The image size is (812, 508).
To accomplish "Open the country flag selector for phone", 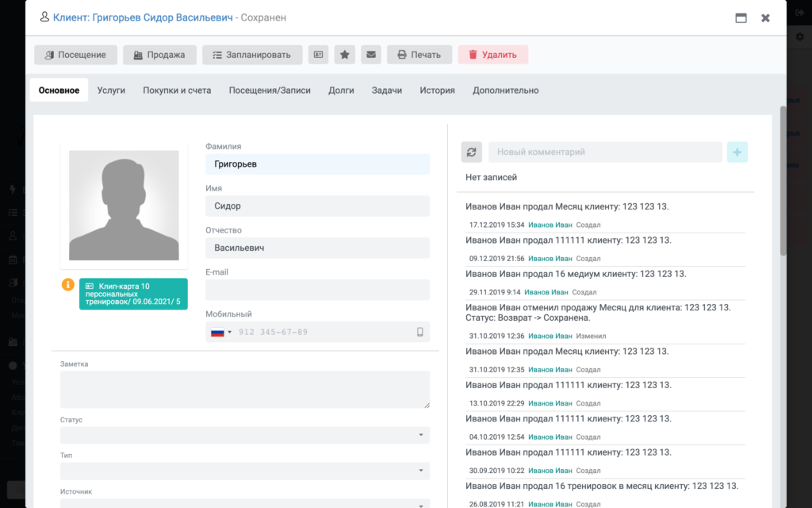I will coord(221,332).
